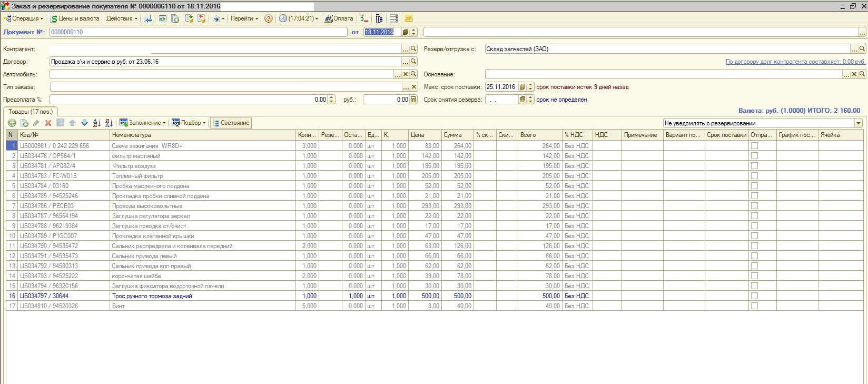Tick checkbox in Свеча зажигания row
The height and width of the screenshot is (384, 868).
click(x=754, y=146)
